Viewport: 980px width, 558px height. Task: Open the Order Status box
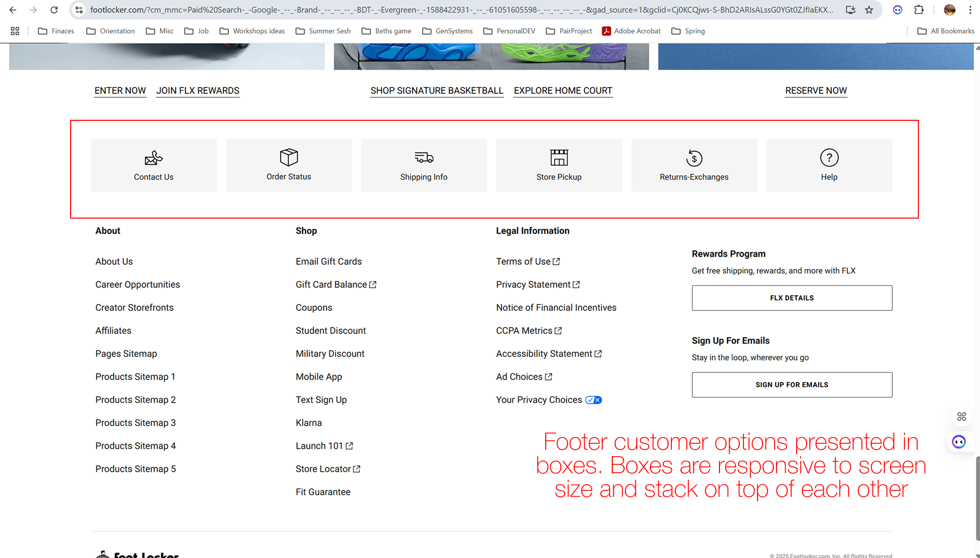pyautogui.click(x=289, y=165)
